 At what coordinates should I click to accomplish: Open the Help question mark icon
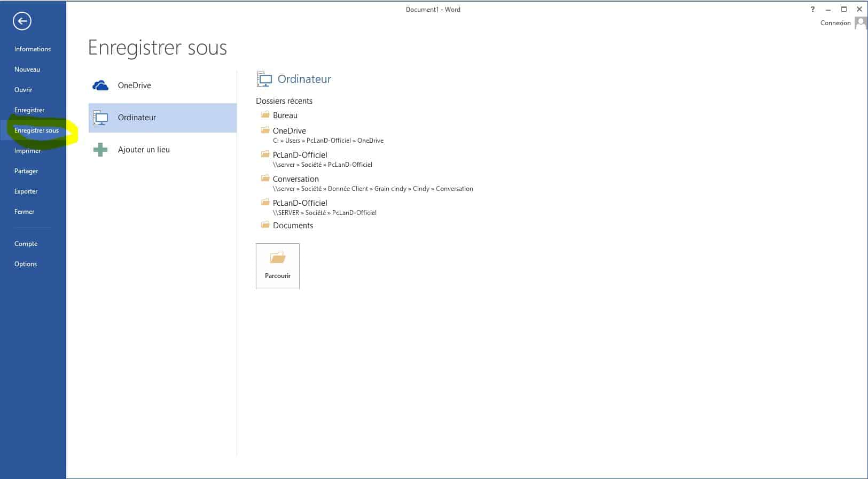click(812, 9)
